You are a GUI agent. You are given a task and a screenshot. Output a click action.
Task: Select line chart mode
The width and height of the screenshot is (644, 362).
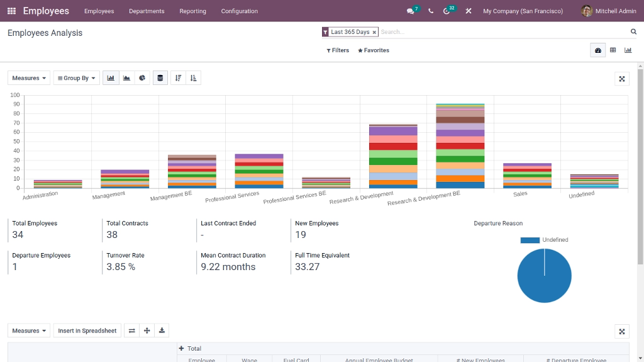pos(126,78)
